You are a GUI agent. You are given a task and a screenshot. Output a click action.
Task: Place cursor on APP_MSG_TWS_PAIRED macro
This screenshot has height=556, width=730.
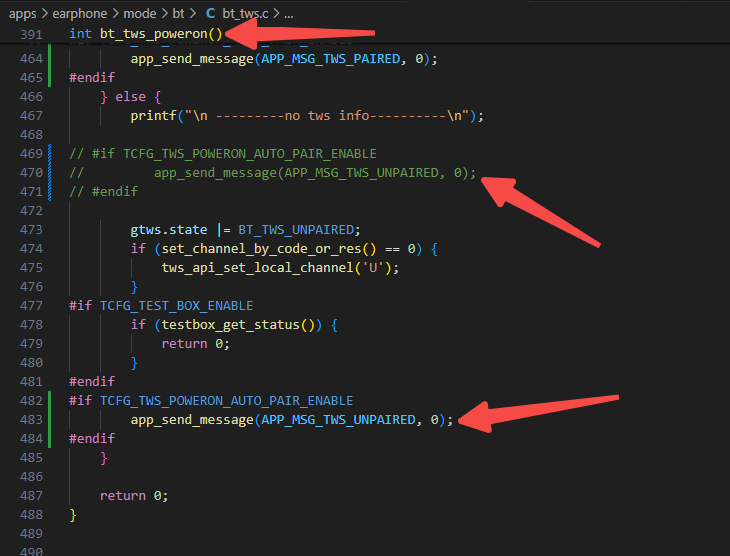coord(331,59)
